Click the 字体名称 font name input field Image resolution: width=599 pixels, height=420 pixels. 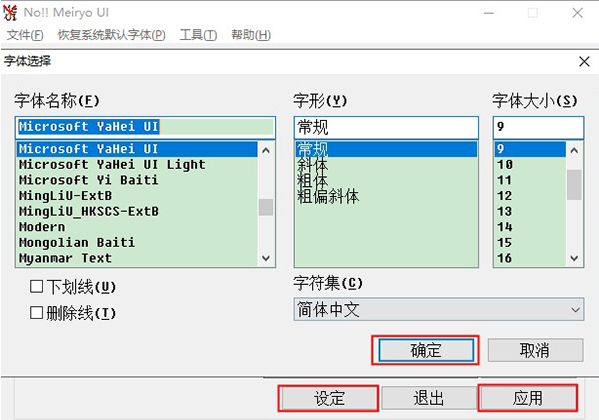(145, 127)
